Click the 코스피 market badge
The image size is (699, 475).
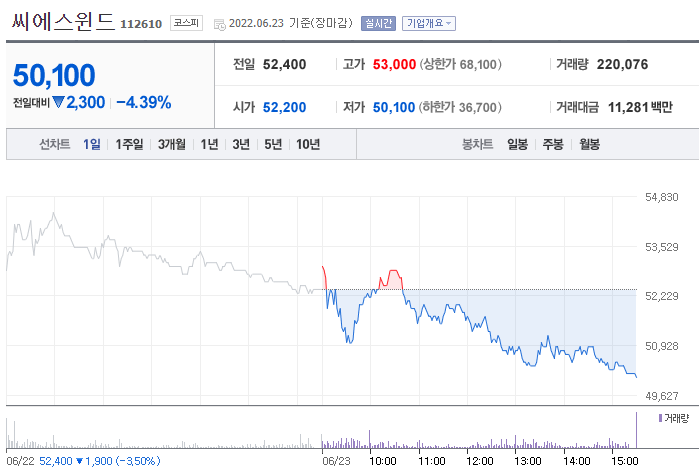click(x=186, y=23)
